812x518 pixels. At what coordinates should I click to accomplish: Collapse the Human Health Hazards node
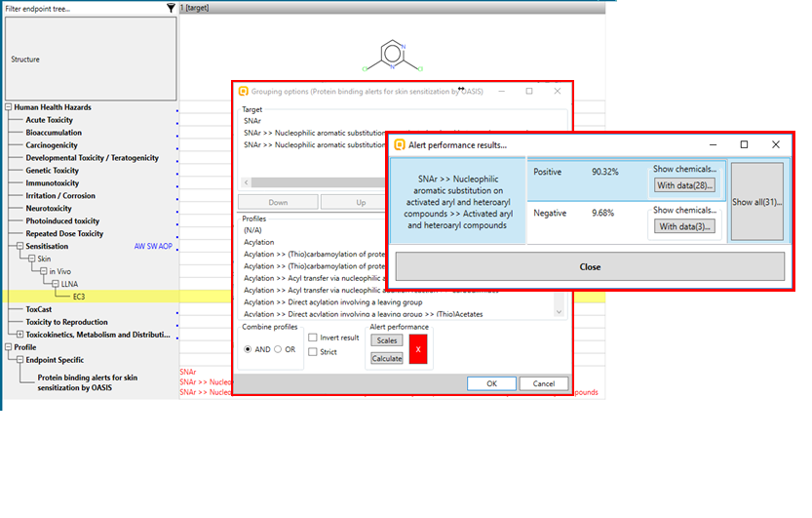pyautogui.click(x=8, y=107)
